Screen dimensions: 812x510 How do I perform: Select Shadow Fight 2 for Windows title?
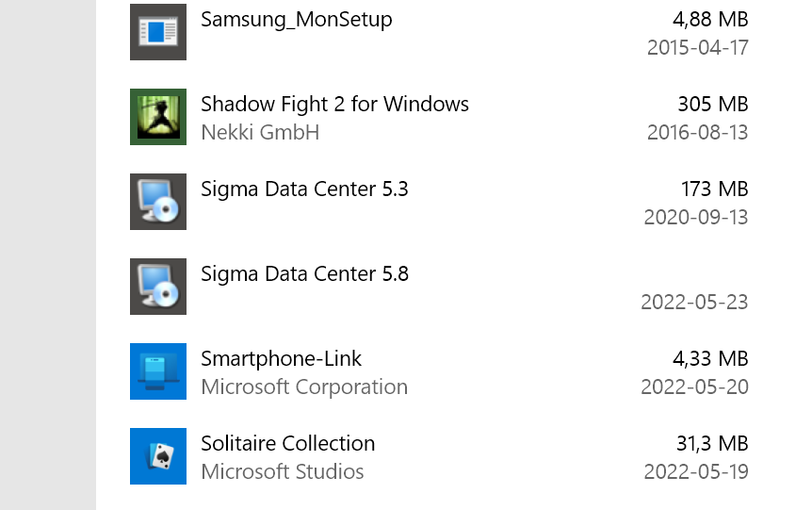click(334, 105)
